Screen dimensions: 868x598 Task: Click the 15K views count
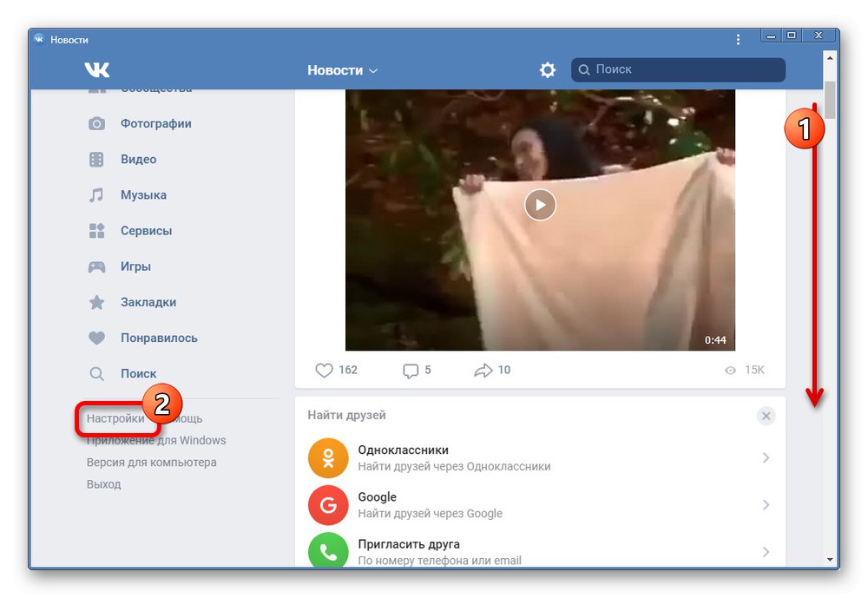(754, 371)
